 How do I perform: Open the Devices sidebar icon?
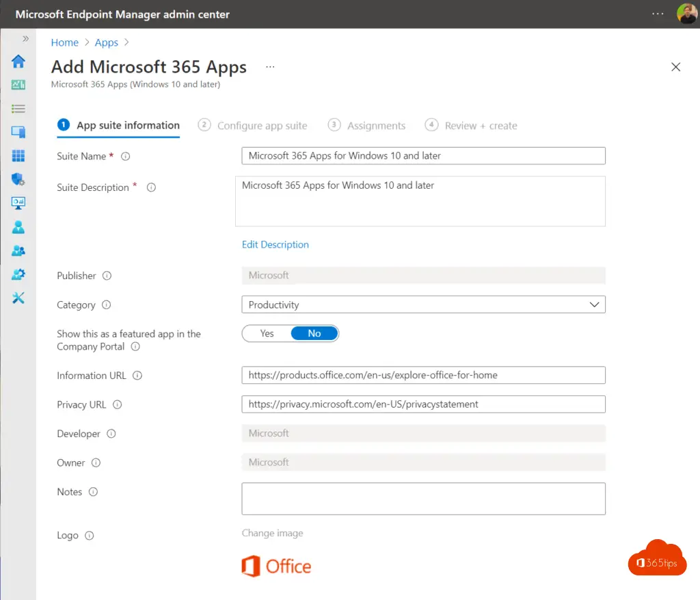point(18,132)
